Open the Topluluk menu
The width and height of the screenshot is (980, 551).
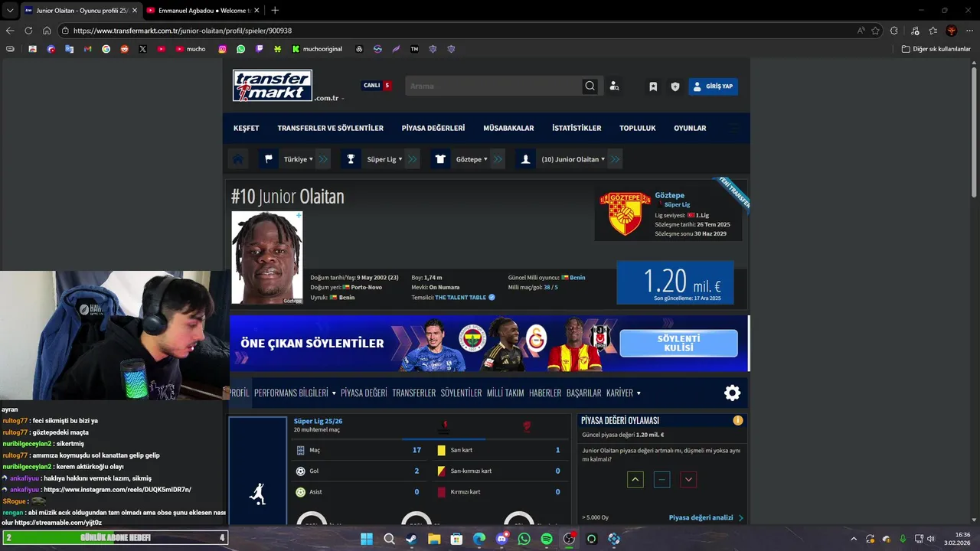click(x=638, y=128)
